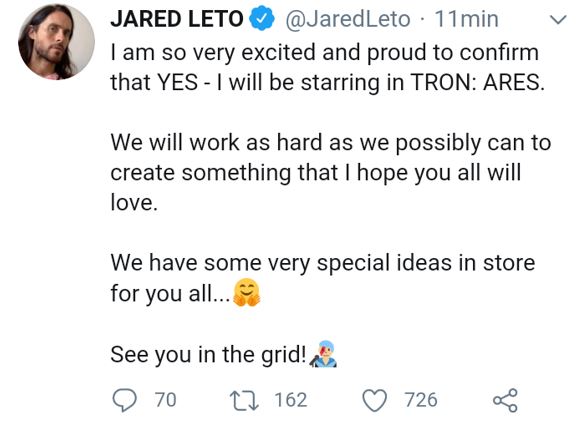Click the 'See you in the grid!' text
Screen dimensions: 587x424
click(x=209, y=354)
